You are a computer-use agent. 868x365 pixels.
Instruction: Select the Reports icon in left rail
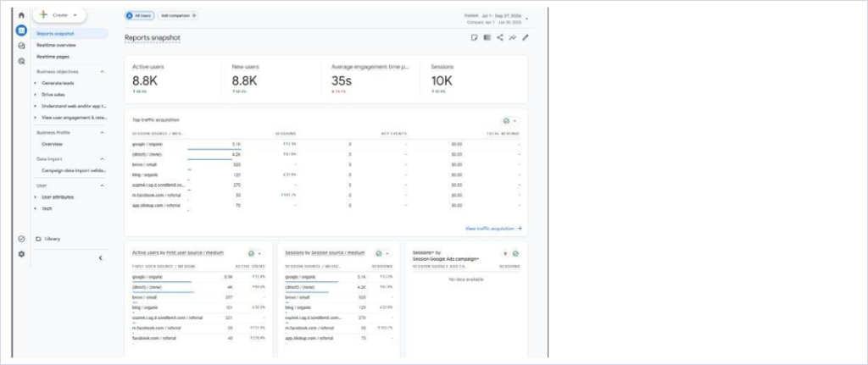point(21,30)
